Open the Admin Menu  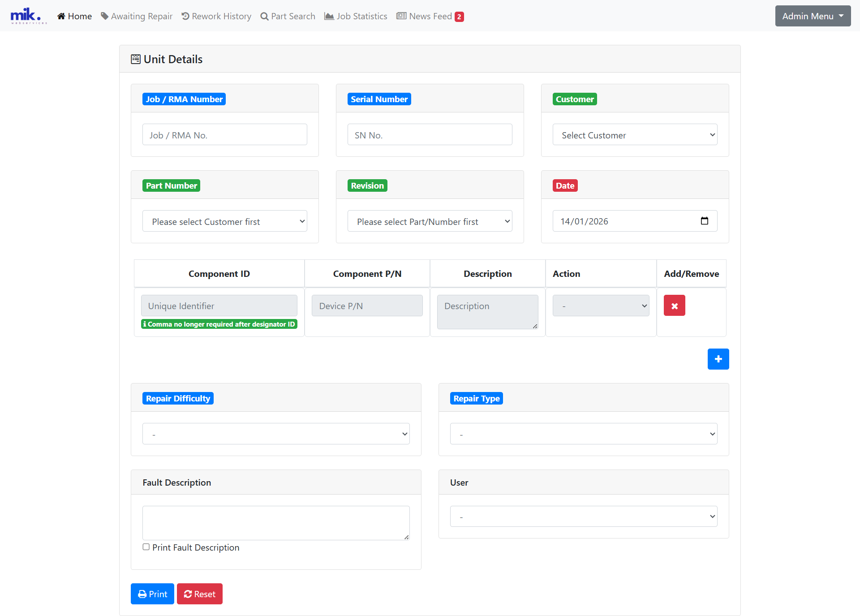(x=812, y=16)
